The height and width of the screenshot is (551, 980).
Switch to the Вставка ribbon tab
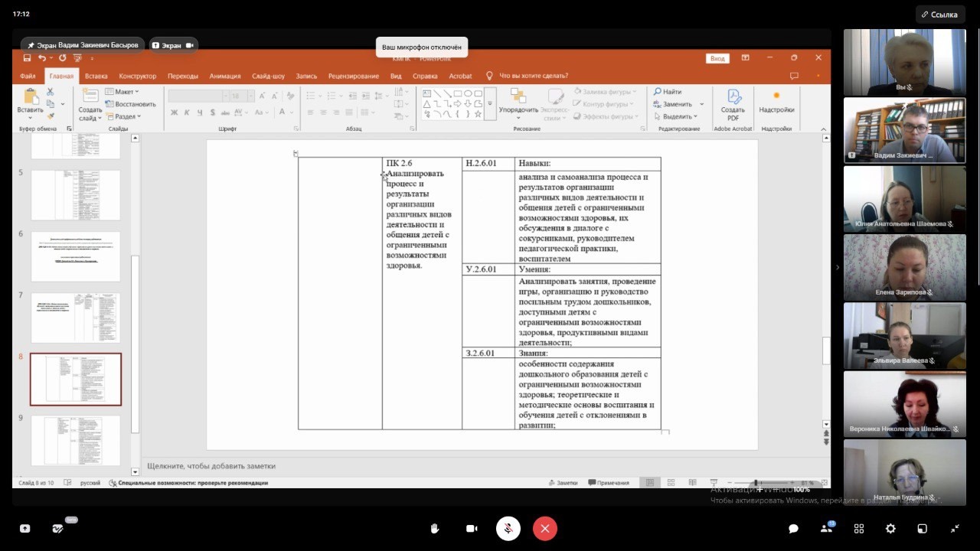pyautogui.click(x=96, y=76)
